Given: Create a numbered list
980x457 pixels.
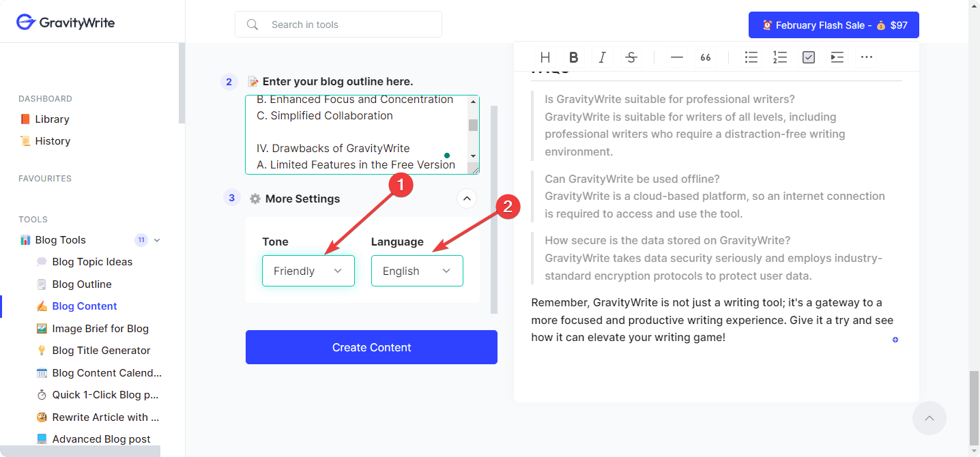Looking at the screenshot, I should tap(780, 57).
